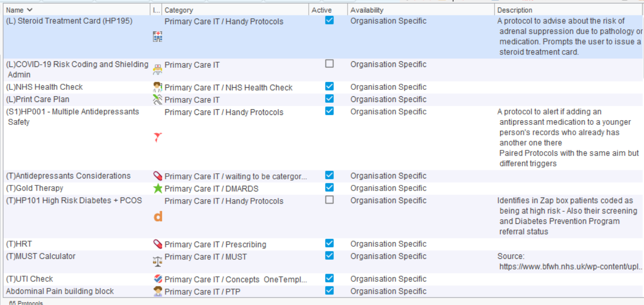Click the Description column header

point(569,10)
